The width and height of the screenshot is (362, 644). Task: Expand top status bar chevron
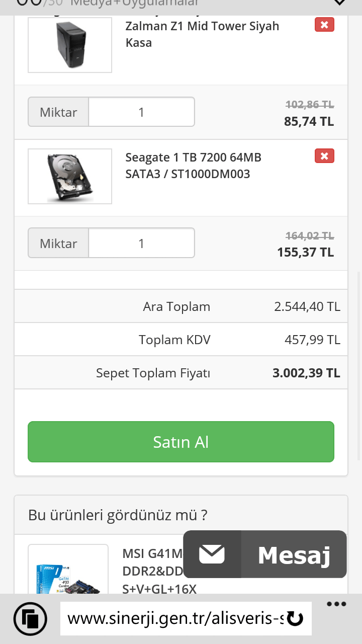[x=340, y=3]
